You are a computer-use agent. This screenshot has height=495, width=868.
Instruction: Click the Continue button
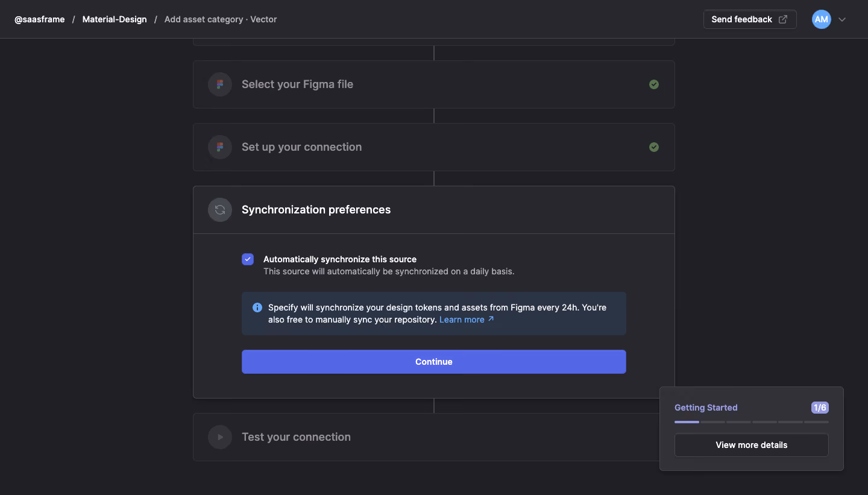pos(434,362)
